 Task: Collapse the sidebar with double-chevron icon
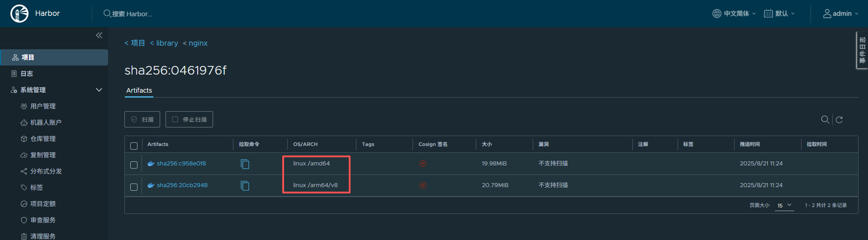[99, 35]
